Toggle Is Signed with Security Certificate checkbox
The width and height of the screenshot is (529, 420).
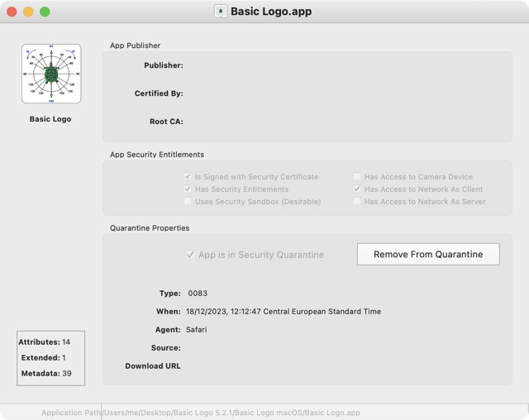point(188,177)
